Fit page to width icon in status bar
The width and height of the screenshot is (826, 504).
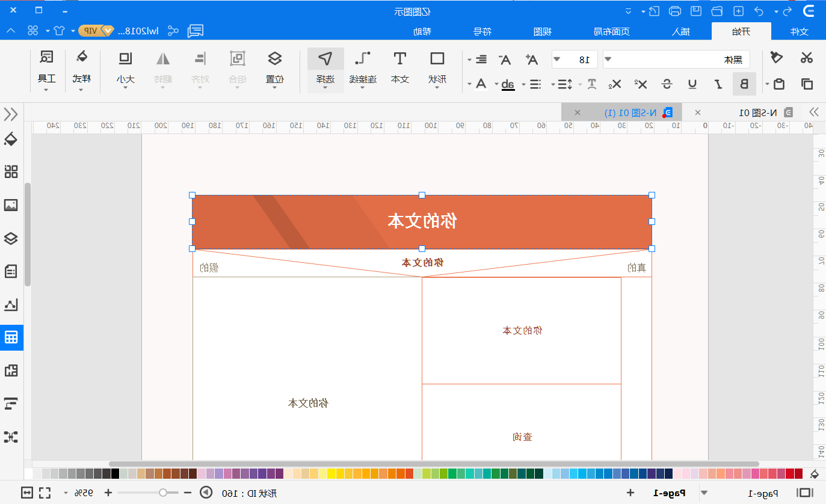tap(27, 493)
